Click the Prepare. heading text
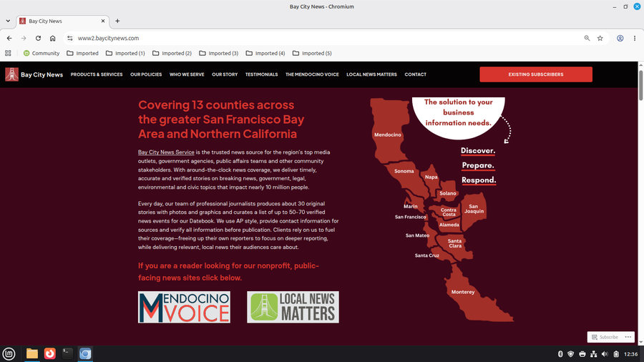This screenshot has width=644, height=362. coord(478,165)
